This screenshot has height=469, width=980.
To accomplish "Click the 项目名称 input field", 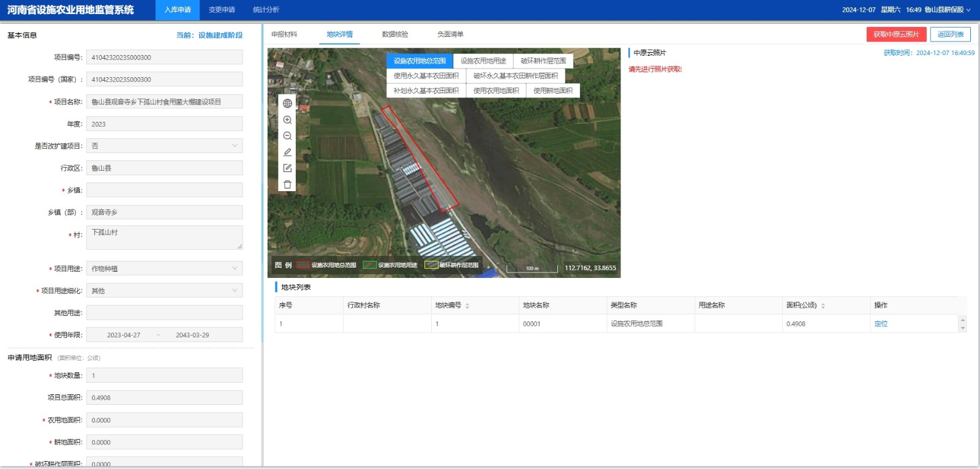I will (x=164, y=102).
